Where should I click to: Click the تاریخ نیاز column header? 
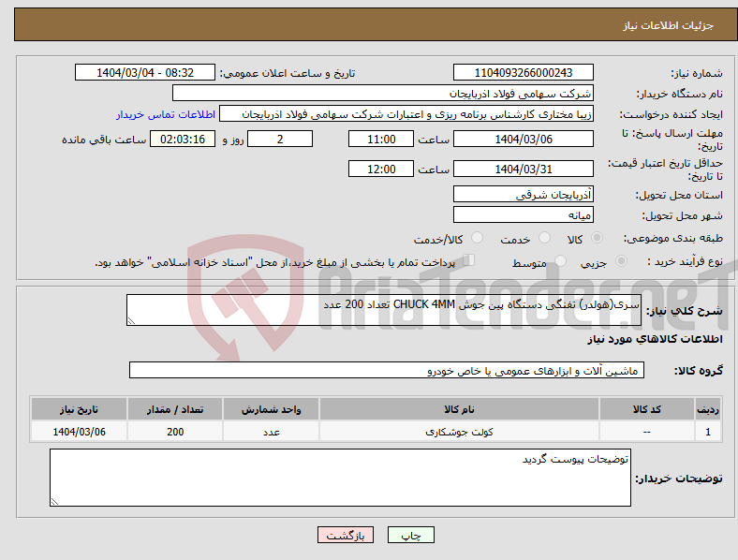pos(79,409)
